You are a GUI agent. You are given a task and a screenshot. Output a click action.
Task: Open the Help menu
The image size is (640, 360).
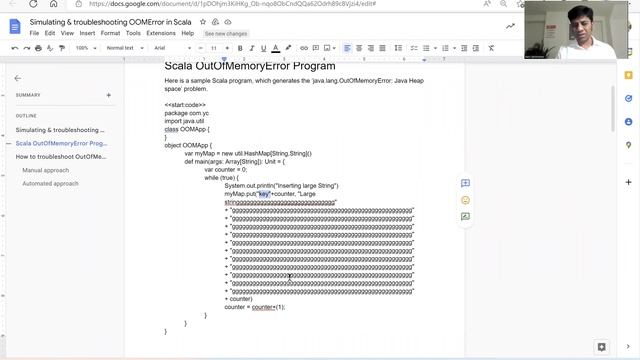click(x=188, y=33)
